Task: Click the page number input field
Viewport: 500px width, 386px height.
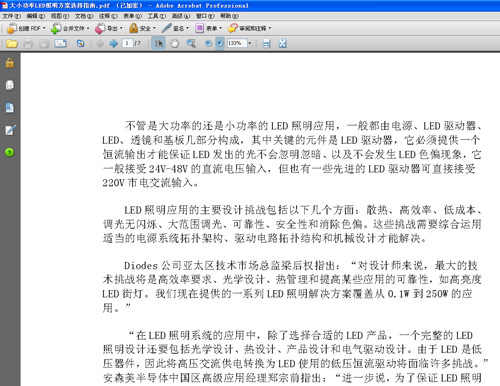Action: click(x=128, y=43)
